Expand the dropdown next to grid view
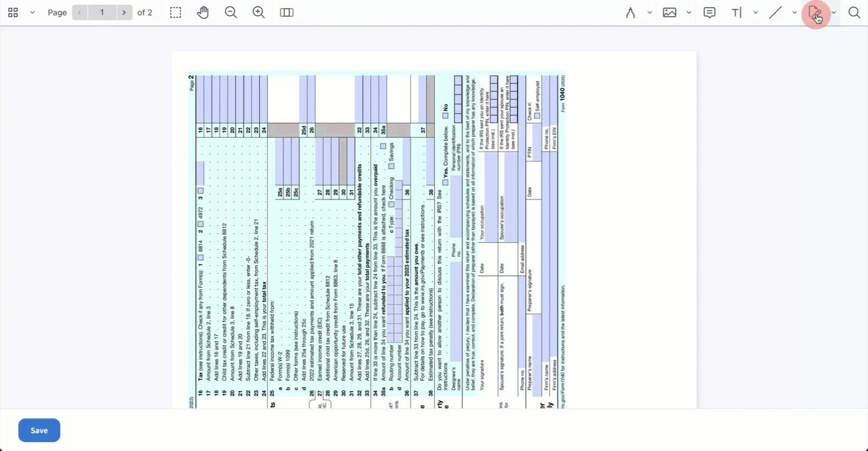Viewport: 868px width, 451px height. [33, 12]
